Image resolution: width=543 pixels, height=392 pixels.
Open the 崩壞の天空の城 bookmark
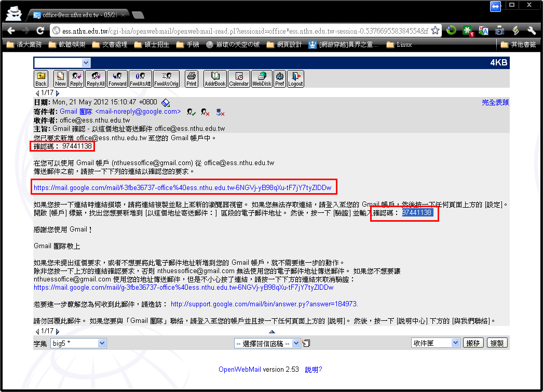pos(233,45)
